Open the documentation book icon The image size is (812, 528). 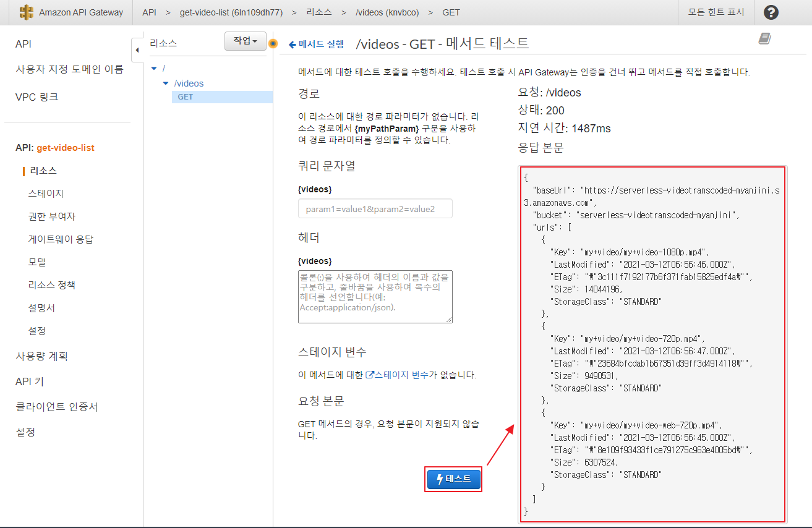pyautogui.click(x=765, y=39)
